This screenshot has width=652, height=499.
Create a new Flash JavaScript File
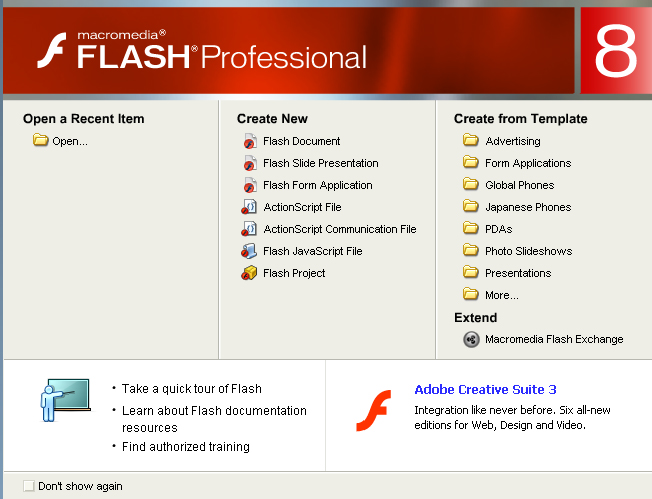coord(313,252)
